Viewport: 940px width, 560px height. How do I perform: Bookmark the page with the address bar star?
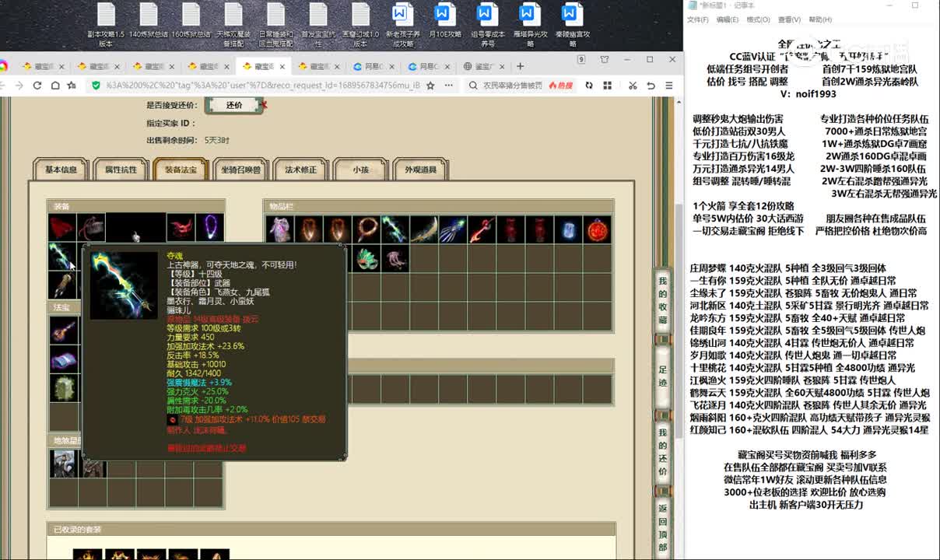click(x=431, y=86)
